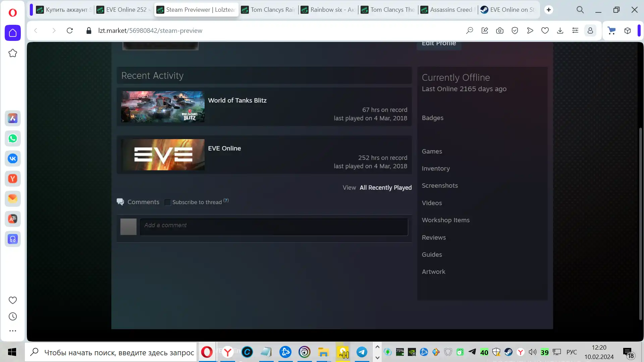The height and width of the screenshot is (362, 644).
Task: Open the headphones player sidebar icon
Action: point(13,239)
